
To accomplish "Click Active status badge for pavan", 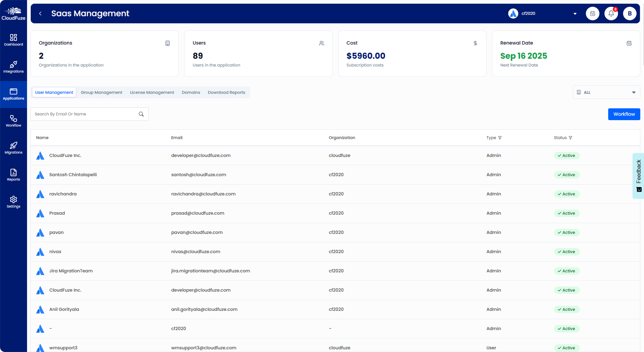I will click(567, 233).
